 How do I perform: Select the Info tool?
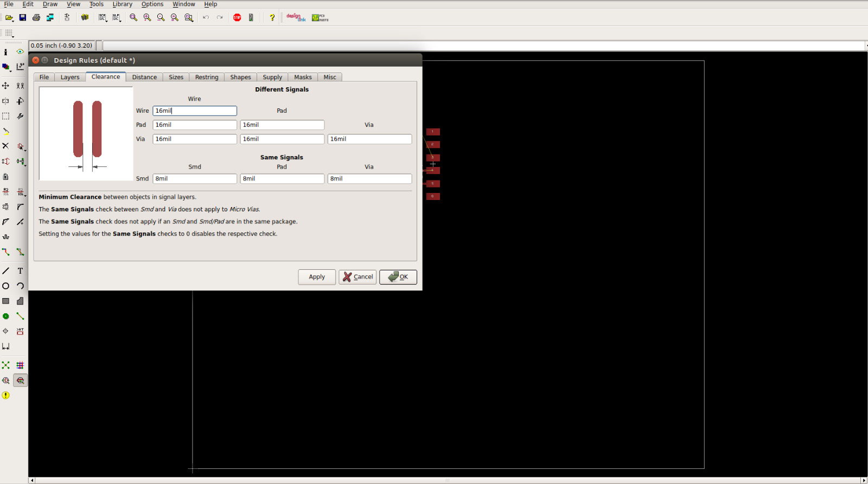pyautogui.click(x=5, y=52)
